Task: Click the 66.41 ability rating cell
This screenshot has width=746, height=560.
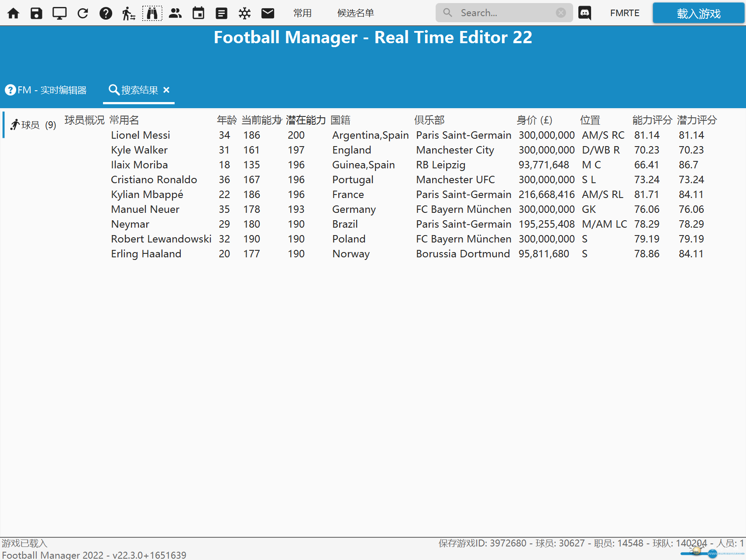Action: point(646,165)
